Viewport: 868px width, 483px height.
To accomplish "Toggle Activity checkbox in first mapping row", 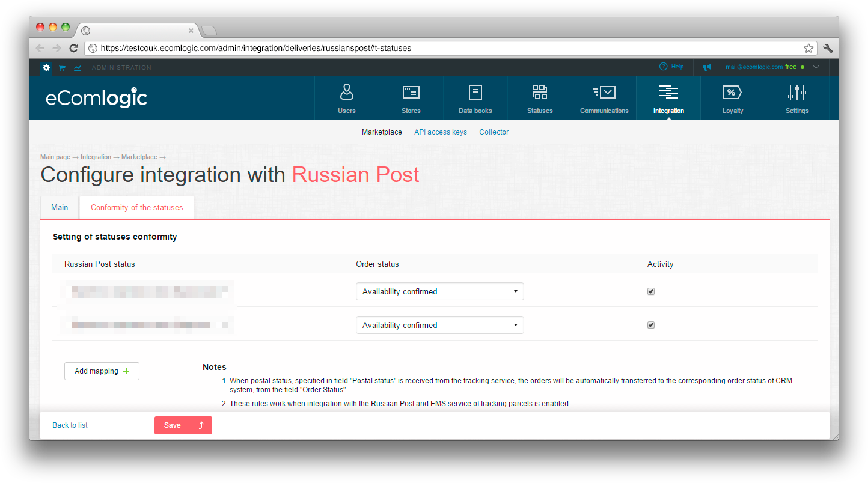I will pyautogui.click(x=651, y=291).
